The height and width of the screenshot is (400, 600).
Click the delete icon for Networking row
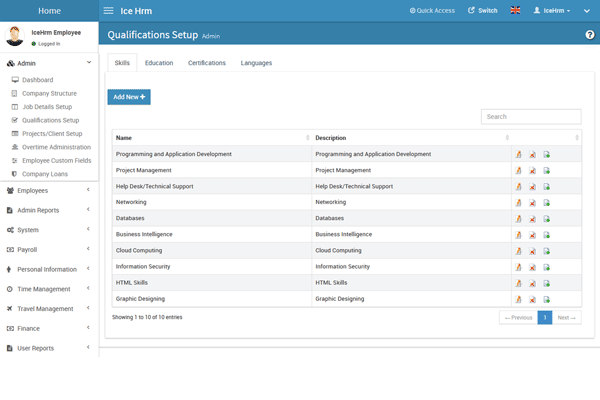532,202
